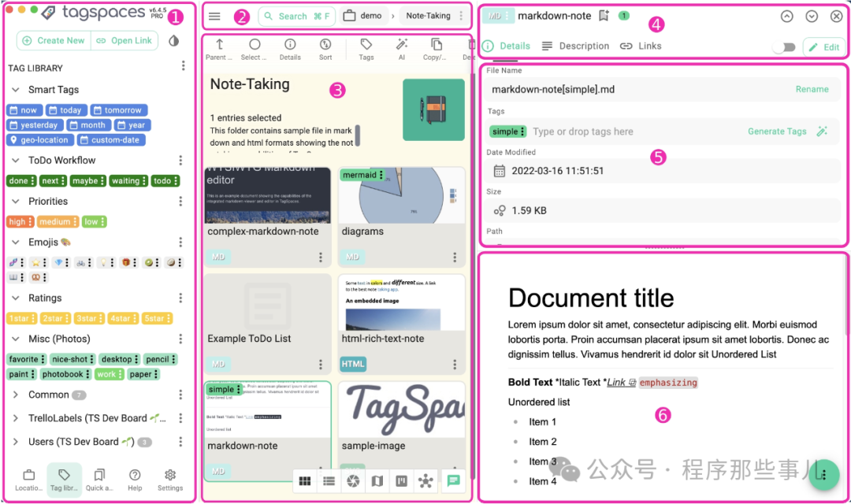This screenshot has width=851, height=504.
Task: Switch to the Details tab
Action: click(507, 46)
